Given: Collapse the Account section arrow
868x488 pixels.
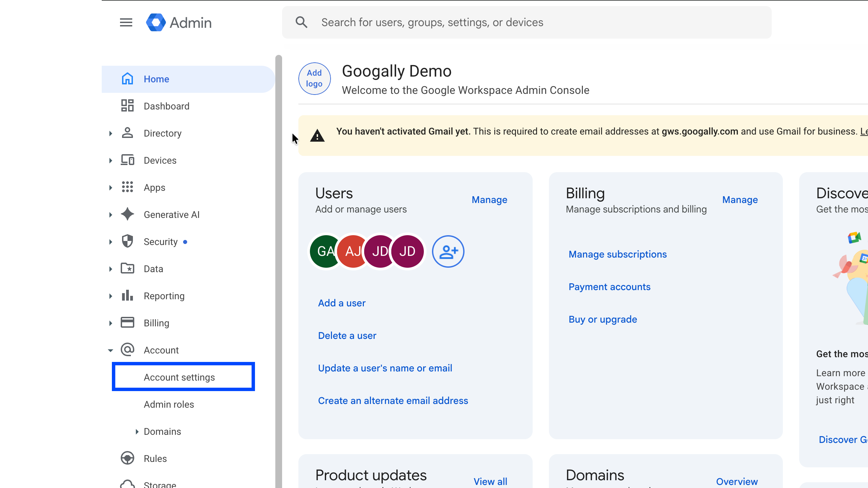Looking at the screenshot, I should tap(111, 350).
